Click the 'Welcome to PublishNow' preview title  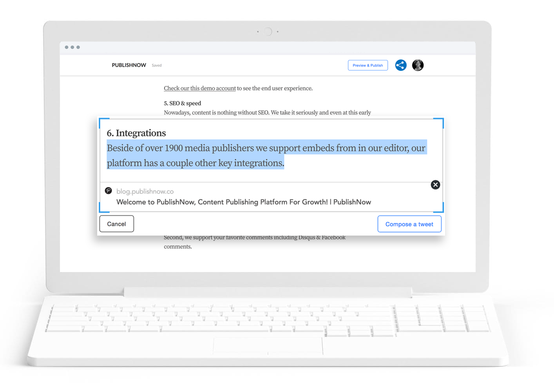244,202
